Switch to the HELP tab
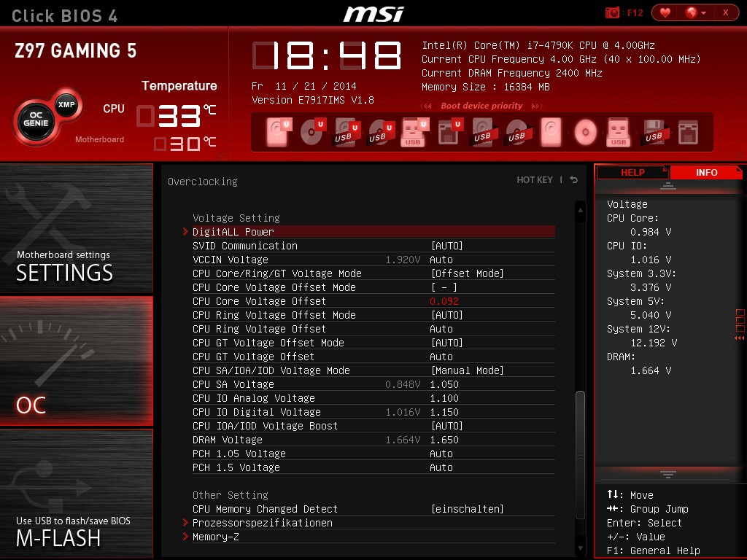 pyautogui.click(x=632, y=172)
